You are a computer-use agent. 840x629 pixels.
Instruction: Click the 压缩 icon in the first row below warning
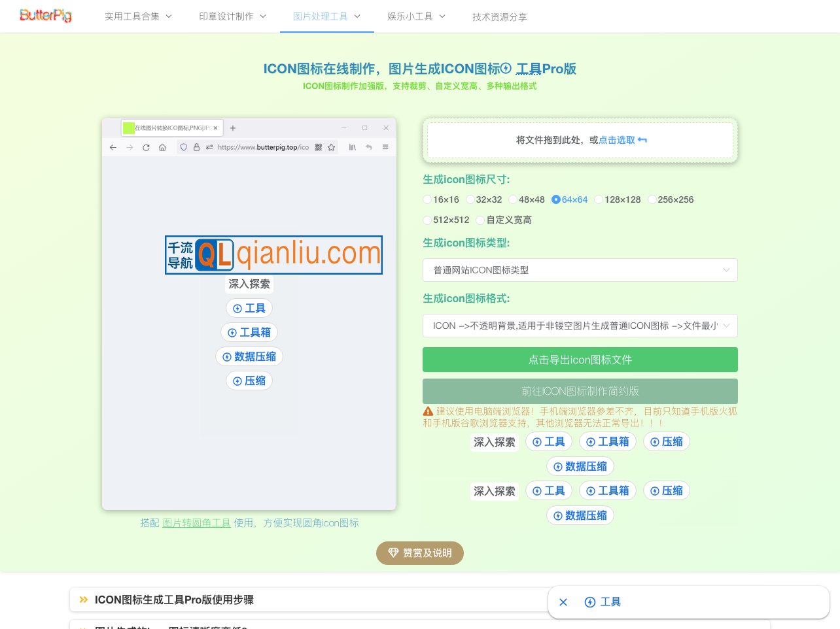click(666, 441)
